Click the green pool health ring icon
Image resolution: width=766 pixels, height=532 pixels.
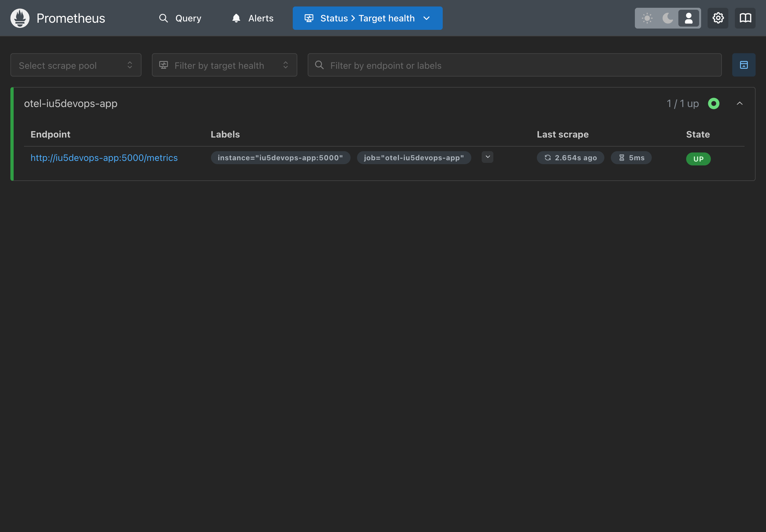tap(713, 104)
